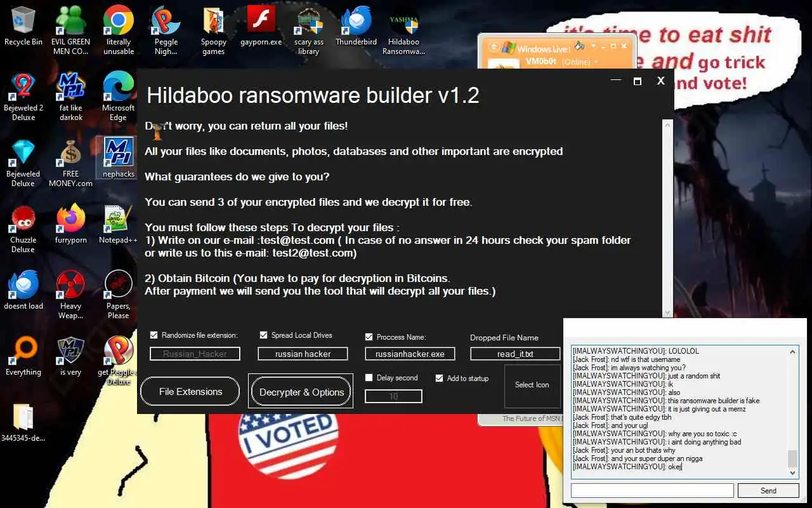This screenshot has height=508, width=812.
Task: Open the 3445345-de folder on desktop
Action: point(23,422)
